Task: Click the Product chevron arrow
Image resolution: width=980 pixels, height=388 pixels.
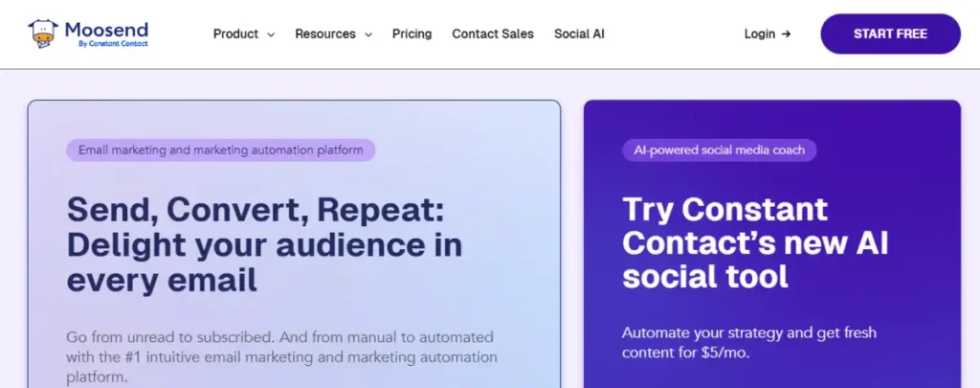Action: [271, 35]
